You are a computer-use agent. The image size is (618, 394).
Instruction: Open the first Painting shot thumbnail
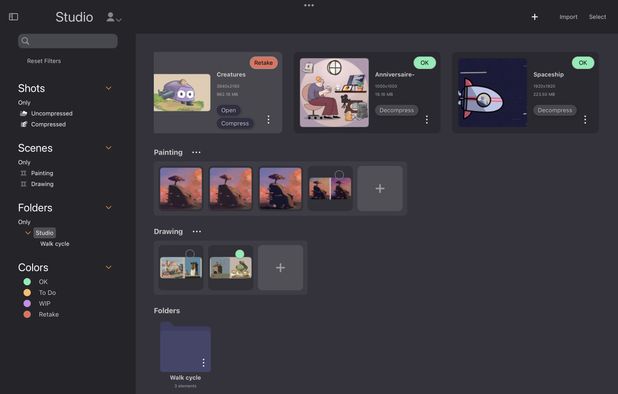(x=181, y=188)
